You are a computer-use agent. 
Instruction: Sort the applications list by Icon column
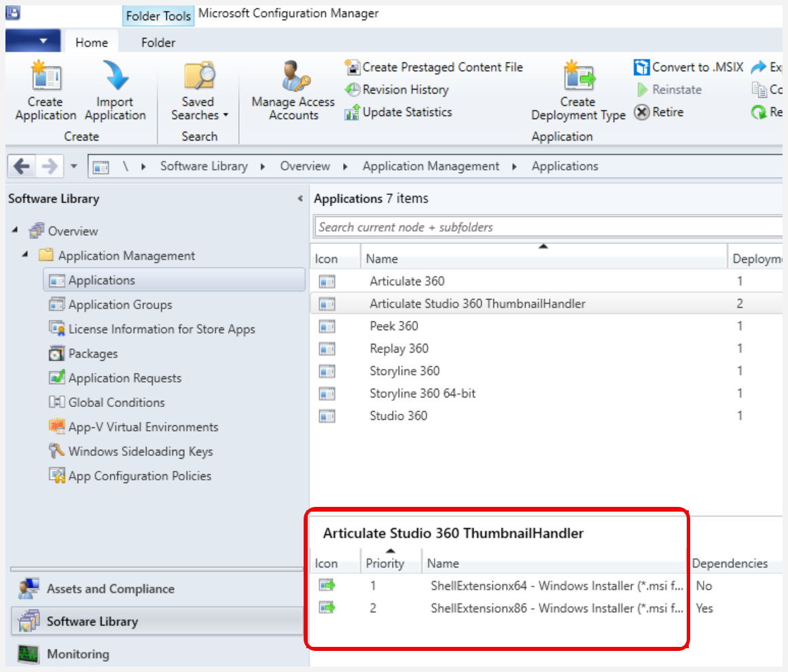click(335, 258)
